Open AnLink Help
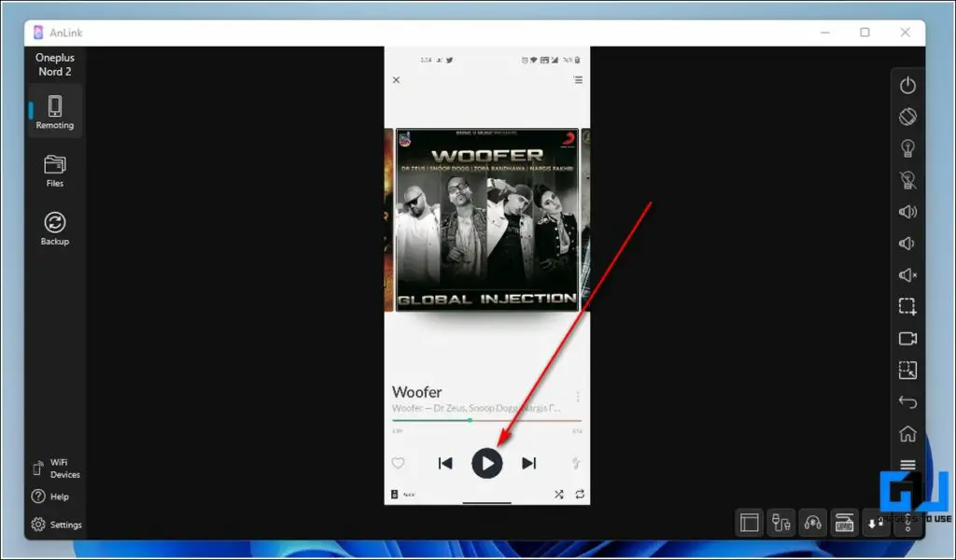This screenshot has height=560, width=956. 53,496
